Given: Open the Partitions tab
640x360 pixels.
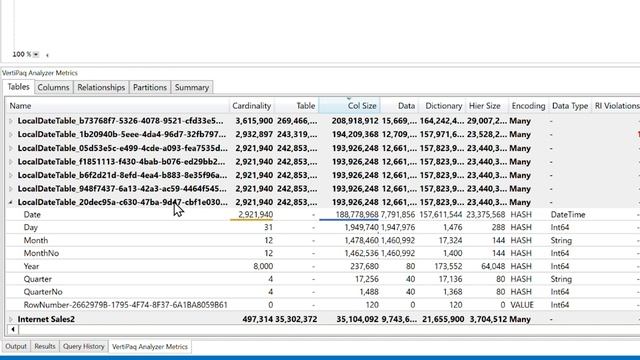Looking at the screenshot, I should [150, 87].
